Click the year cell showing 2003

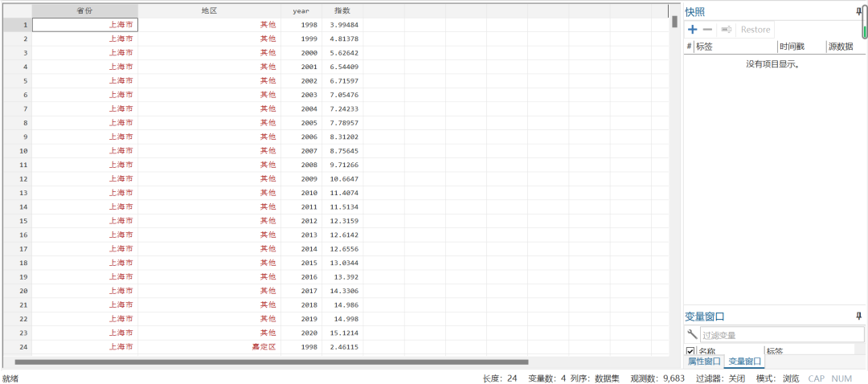point(301,95)
